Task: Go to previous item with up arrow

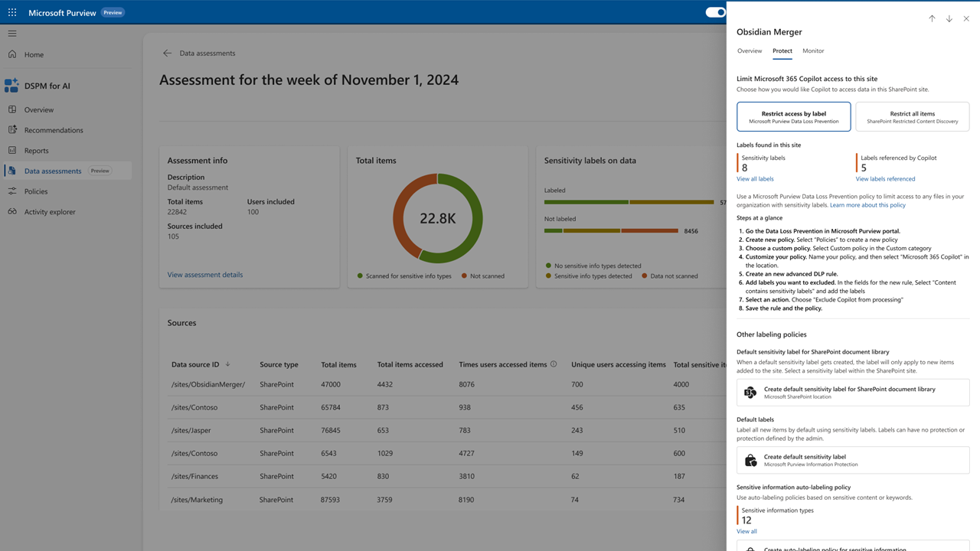Action: tap(932, 18)
